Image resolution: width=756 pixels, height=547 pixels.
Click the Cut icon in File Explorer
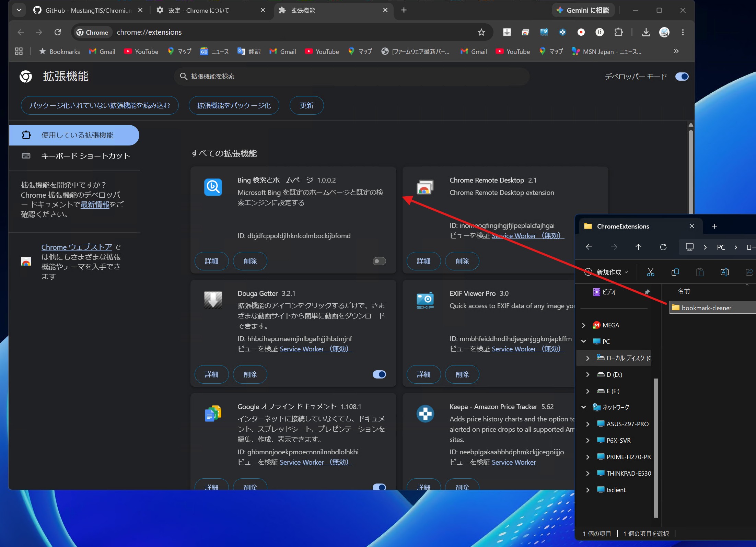pyautogui.click(x=650, y=272)
